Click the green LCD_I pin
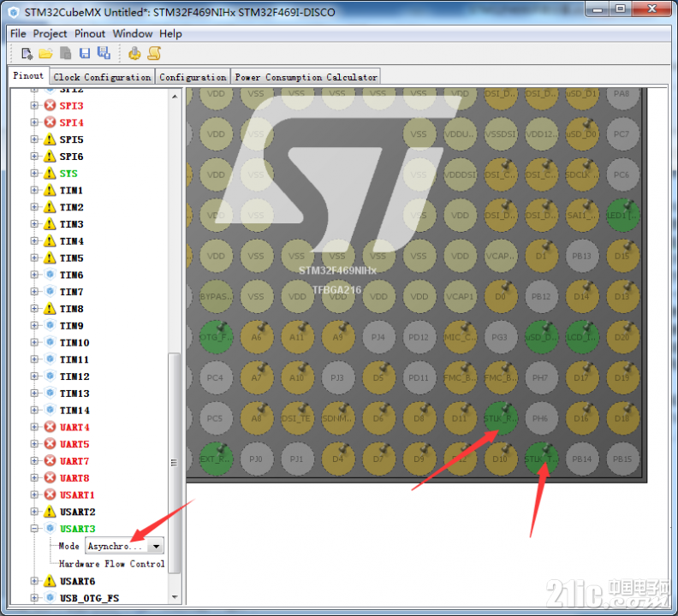The image size is (678, 616). 582,336
